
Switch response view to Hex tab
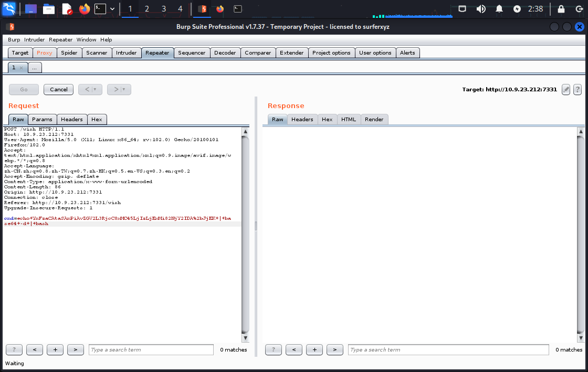click(x=327, y=120)
